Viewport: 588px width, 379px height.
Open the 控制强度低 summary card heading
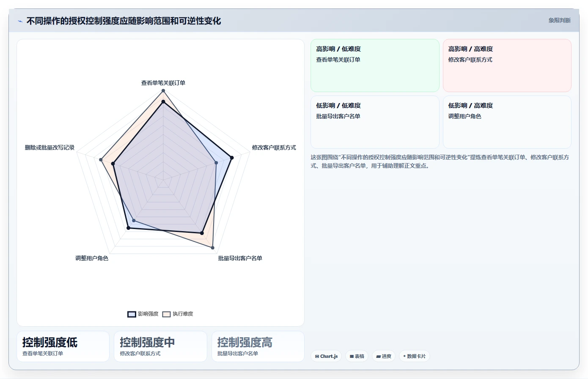[50, 342]
